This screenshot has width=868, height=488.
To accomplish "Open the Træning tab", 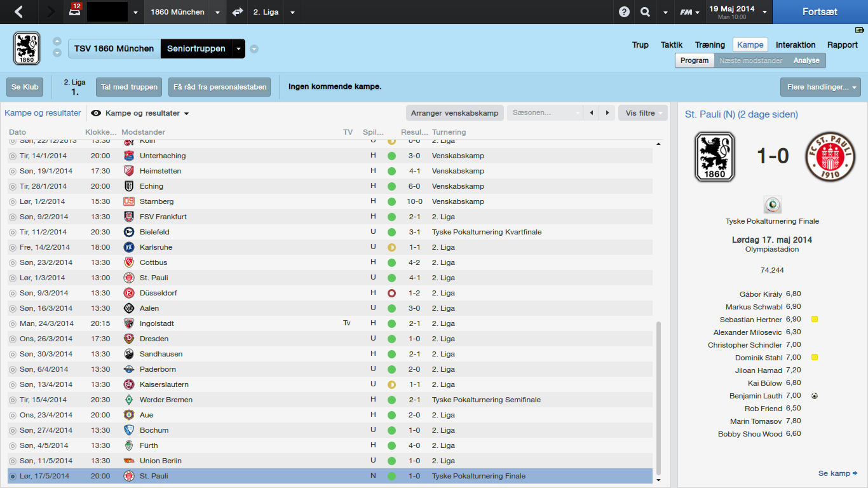I will click(710, 45).
